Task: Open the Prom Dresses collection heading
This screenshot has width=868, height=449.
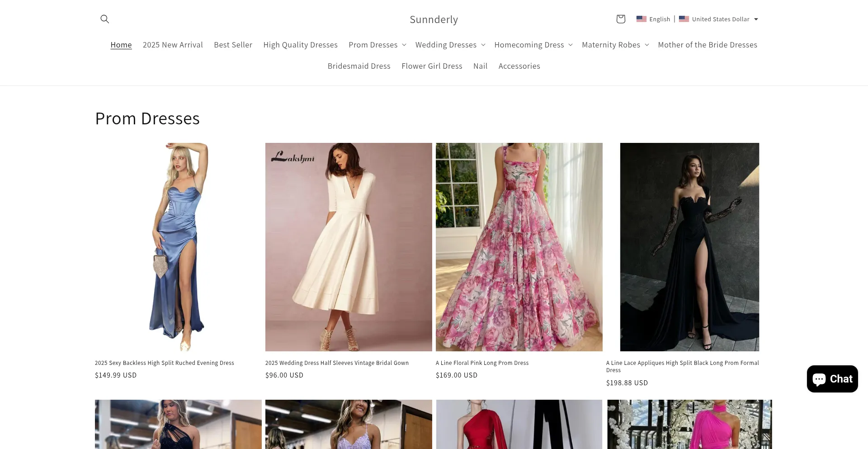Action: (147, 118)
